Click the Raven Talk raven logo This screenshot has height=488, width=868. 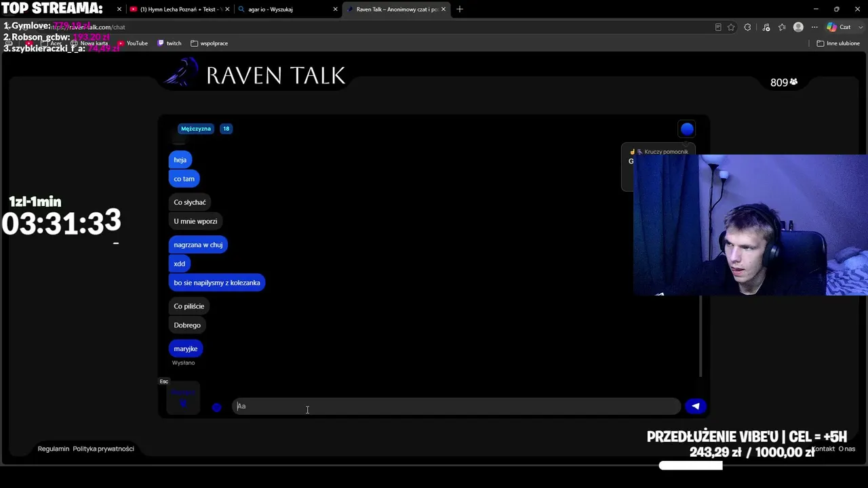(x=182, y=73)
